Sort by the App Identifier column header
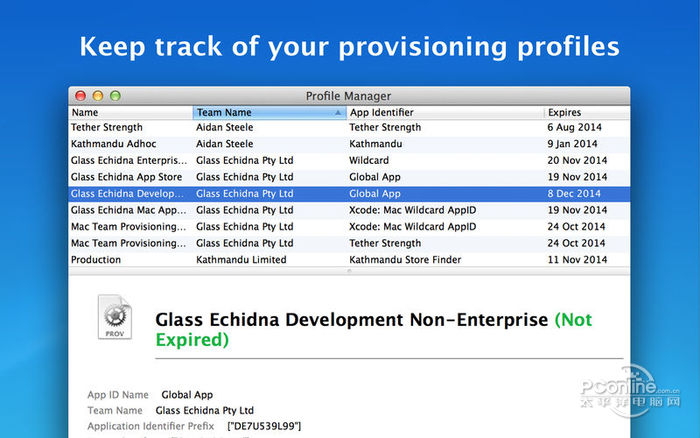Image resolution: width=700 pixels, height=438 pixels. (445, 113)
